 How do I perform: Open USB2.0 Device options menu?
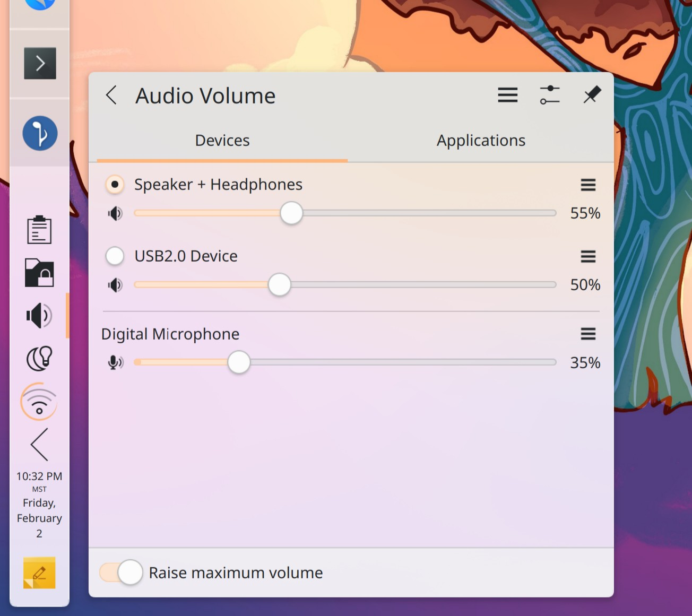[588, 257]
